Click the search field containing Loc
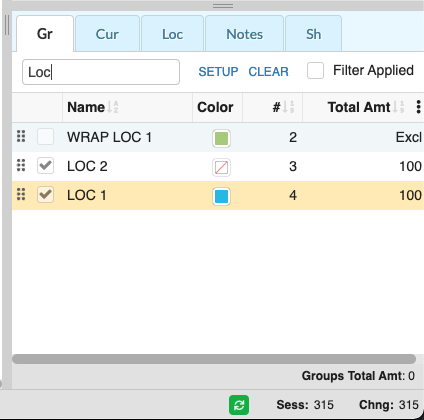The height and width of the screenshot is (420, 424). (101, 72)
